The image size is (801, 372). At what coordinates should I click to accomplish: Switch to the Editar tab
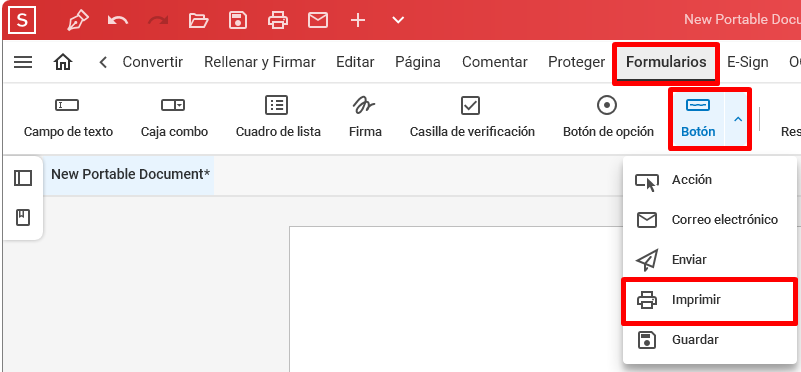(x=355, y=62)
